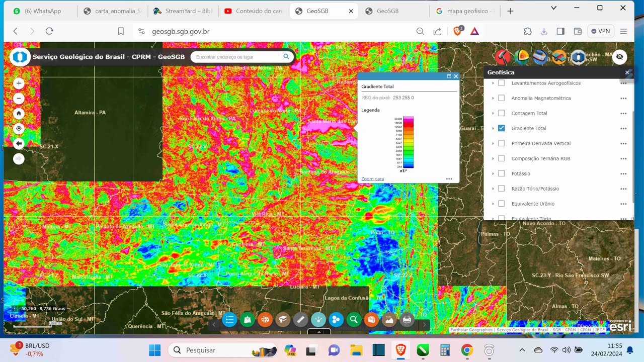Viewport: 644px width, 362px height.
Task: Open the elevation profile widget
Action: click(389, 319)
